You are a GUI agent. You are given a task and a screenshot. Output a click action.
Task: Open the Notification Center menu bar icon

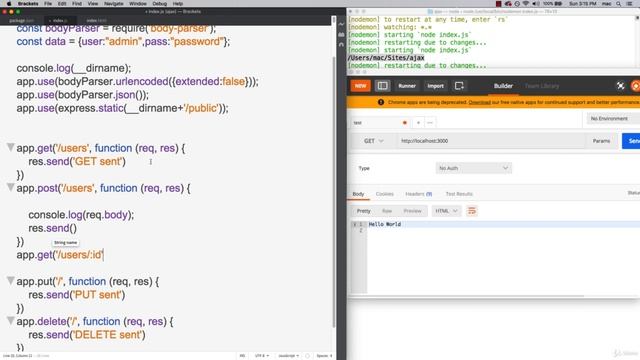(x=629, y=4)
